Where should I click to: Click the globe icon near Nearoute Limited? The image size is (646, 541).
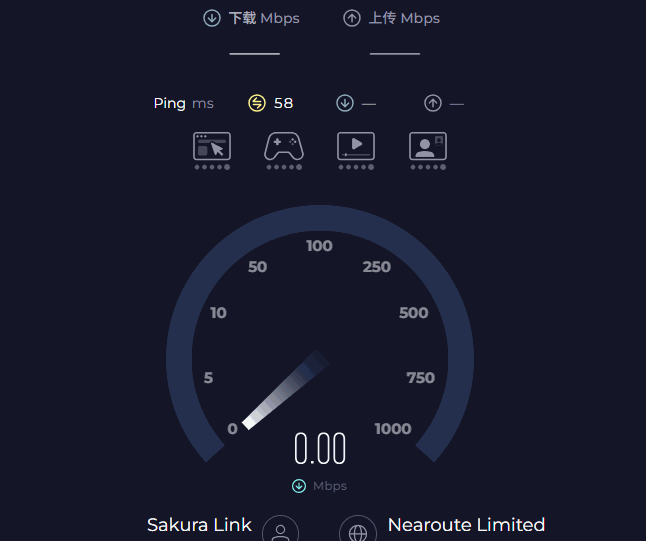(358, 531)
